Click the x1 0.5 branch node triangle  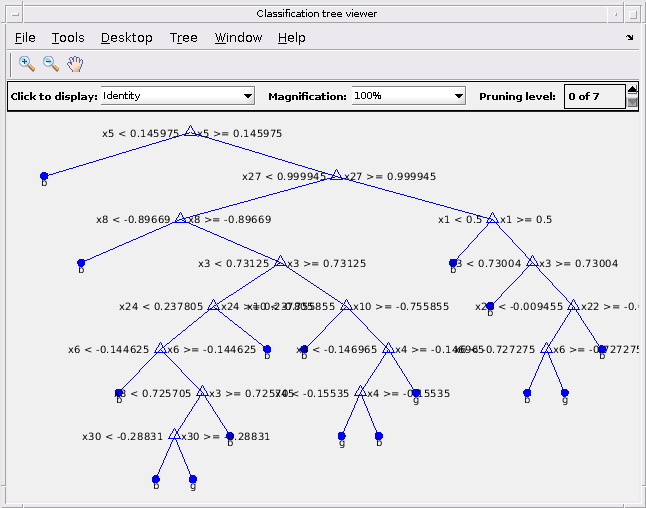click(x=492, y=218)
